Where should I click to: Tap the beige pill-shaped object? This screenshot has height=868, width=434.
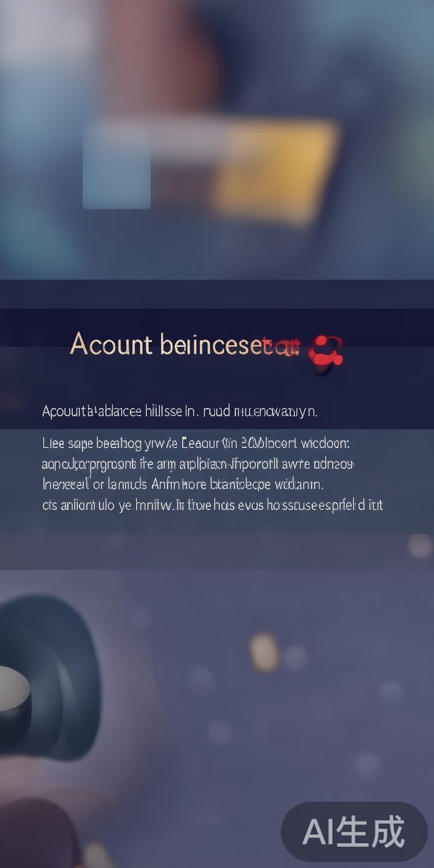point(264,652)
